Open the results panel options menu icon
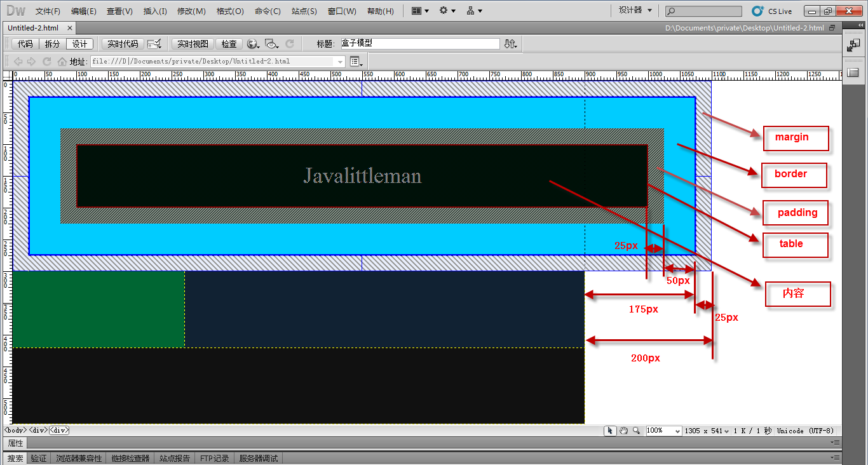The height and width of the screenshot is (465, 868). 835,458
